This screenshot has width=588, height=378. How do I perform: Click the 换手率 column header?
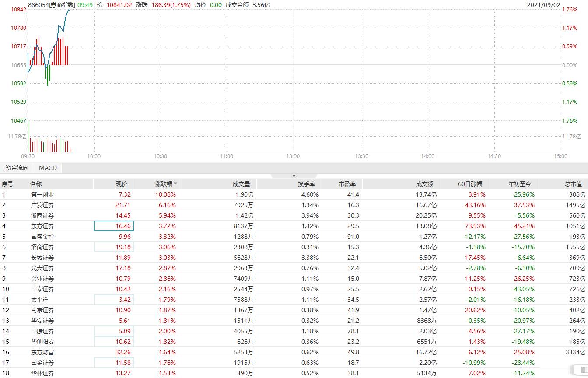(x=306, y=184)
